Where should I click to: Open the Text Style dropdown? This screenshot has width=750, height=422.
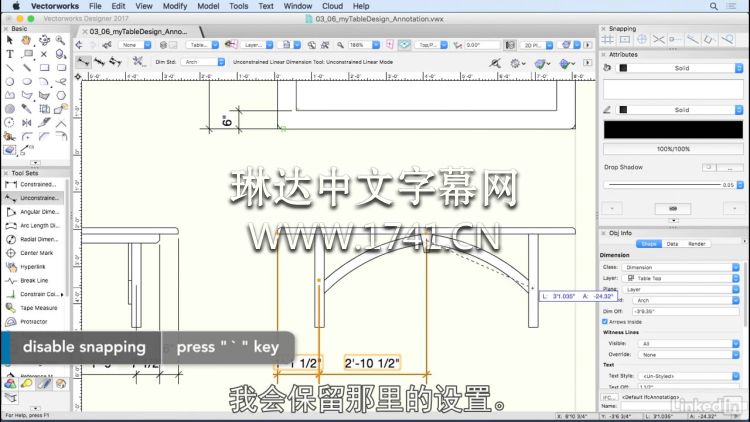tap(688, 376)
